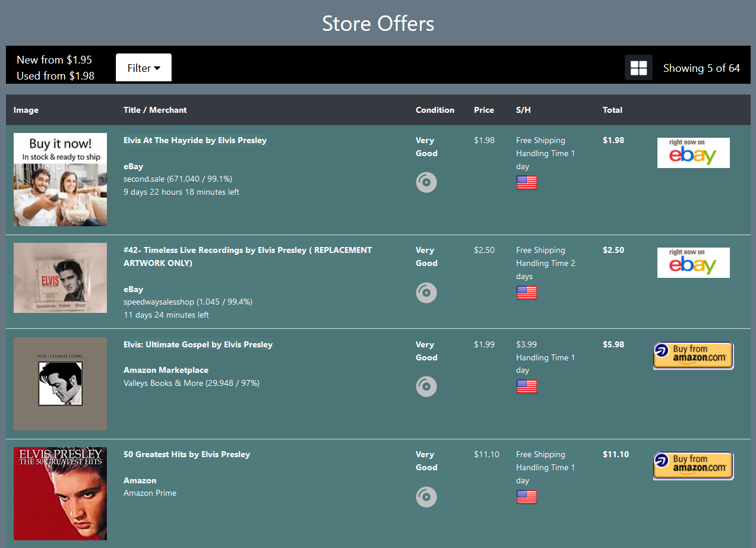Open the Filter dropdown
The height and width of the screenshot is (548, 756).
[x=144, y=68]
